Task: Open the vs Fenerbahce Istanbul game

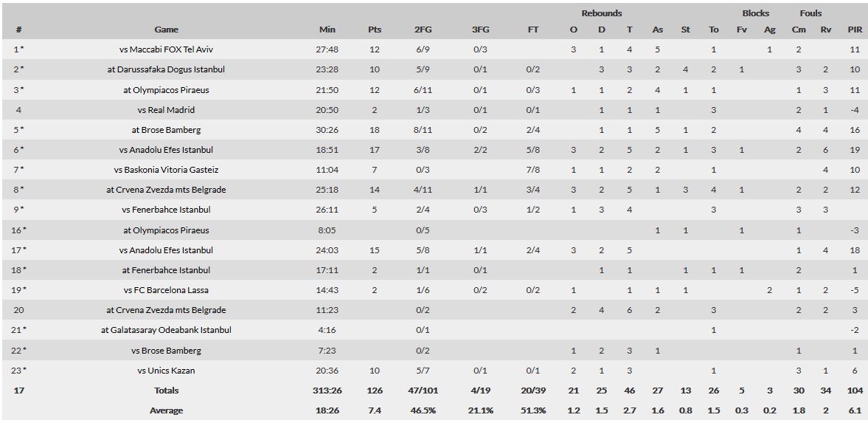Action: point(166,210)
